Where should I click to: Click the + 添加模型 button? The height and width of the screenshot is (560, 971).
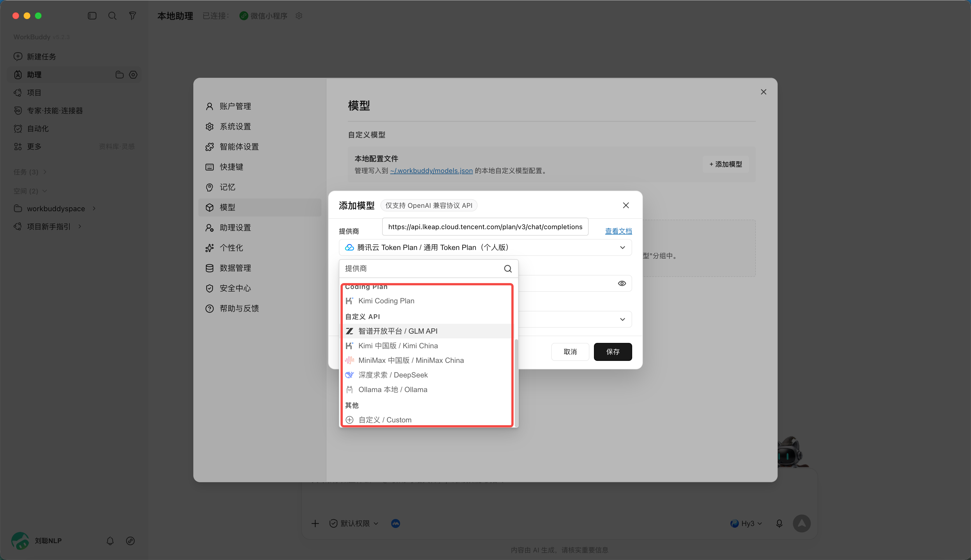click(726, 164)
